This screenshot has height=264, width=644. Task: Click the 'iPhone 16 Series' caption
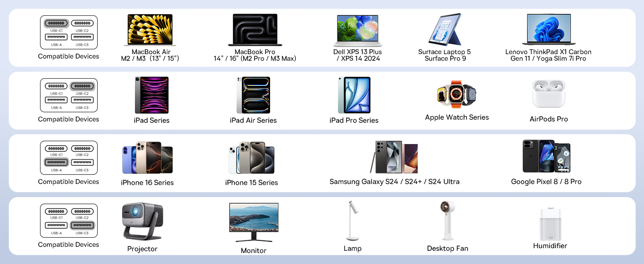pos(147,183)
